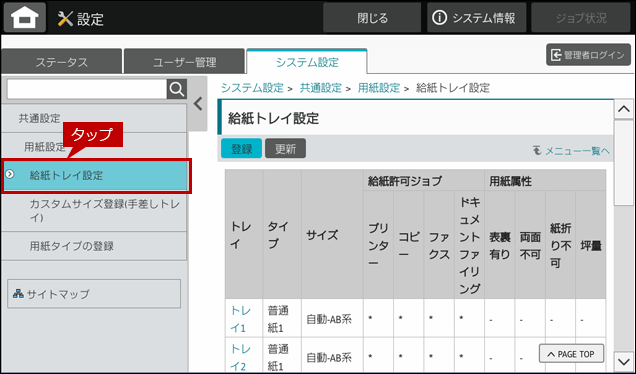Click the 坪量 column header
The height and width of the screenshot is (374, 636).
[591, 246]
